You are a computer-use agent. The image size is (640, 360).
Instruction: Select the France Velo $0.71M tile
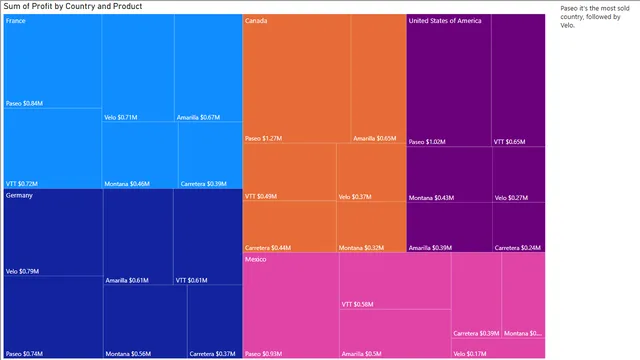point(138,68)
